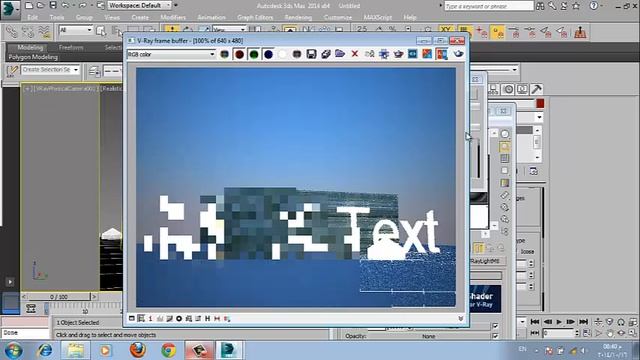This screenshot has width=640, height=360.
Task: Click the Go to End playback button
Action: click(584, 322)
